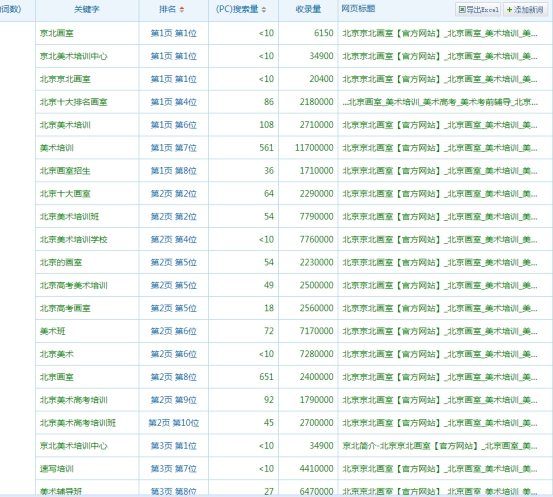The width and height of the screenshot is (553, 497).
Task: Open page title starting with 京北简介
Action: [x=440, y=446]
